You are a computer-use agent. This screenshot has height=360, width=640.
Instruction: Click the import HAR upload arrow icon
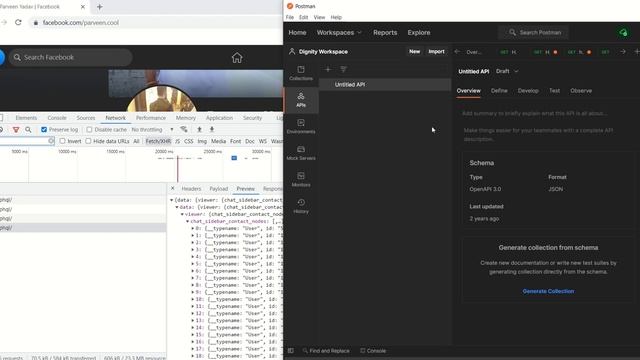pyautogui.click(x=199, y=129)
